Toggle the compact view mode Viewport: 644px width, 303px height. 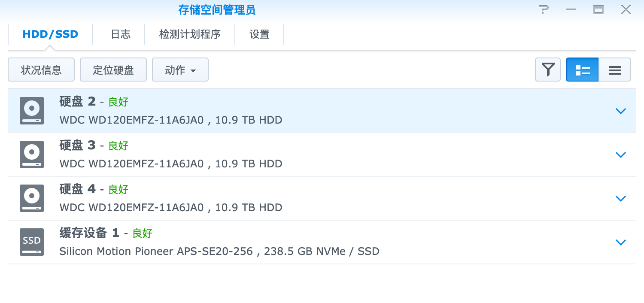pyautogui.click(x=614, y=70)
